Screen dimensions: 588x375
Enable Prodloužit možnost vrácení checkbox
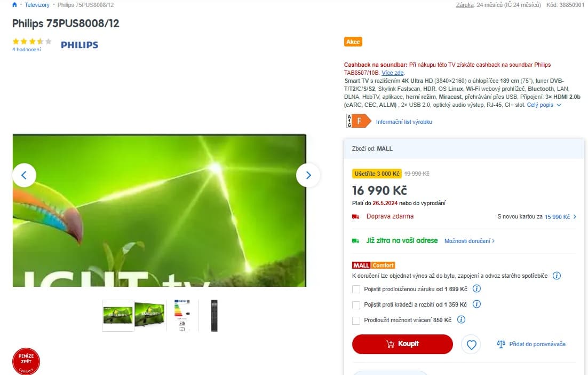point(356,321)
